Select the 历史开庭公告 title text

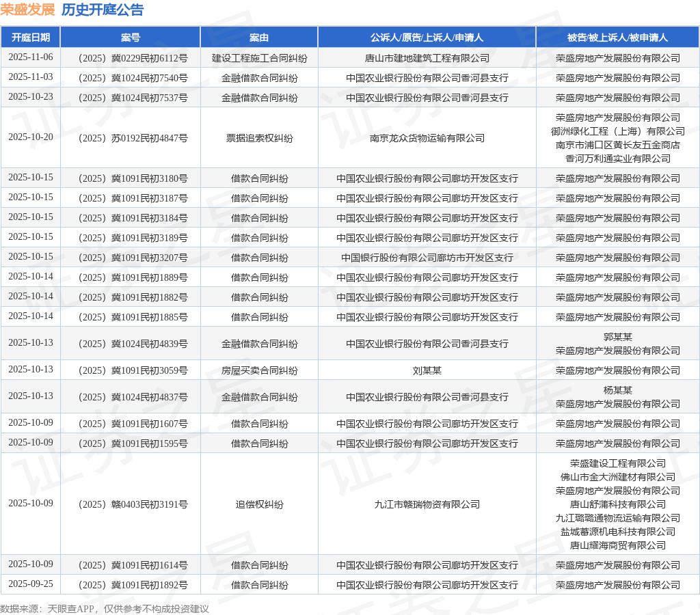[103, 10]
